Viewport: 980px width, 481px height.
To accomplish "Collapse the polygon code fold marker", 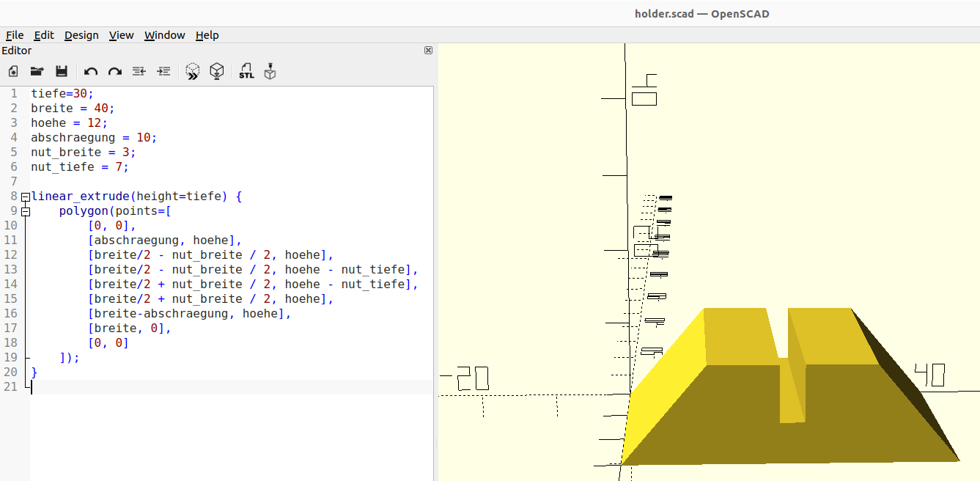I will 26,211.
